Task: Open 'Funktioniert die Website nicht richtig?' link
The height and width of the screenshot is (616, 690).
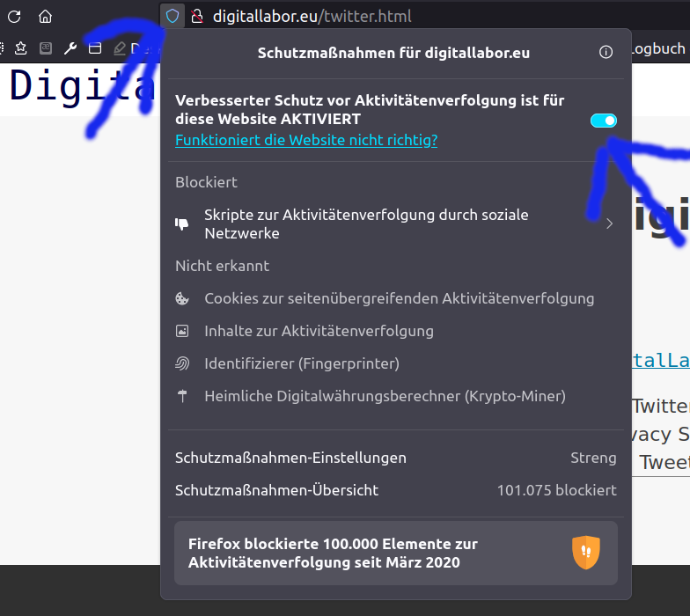Action: click(306, 141)
